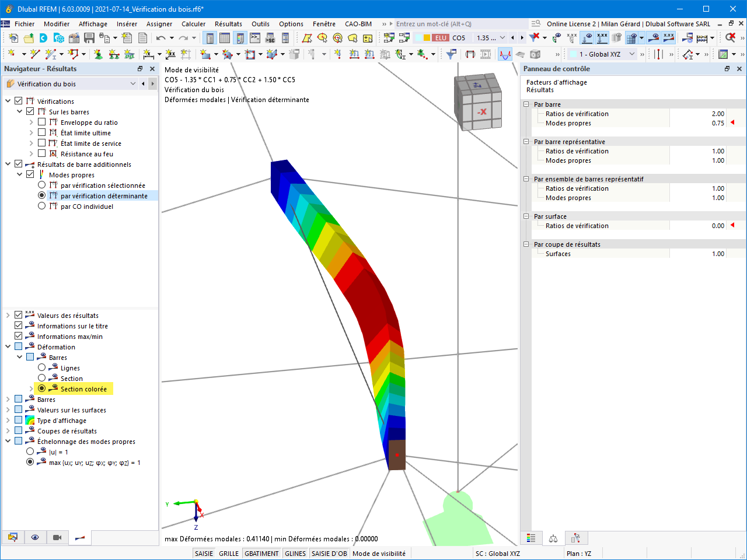Expand the Coupes de résultats node
747x560 pixels.
[8, 430]
